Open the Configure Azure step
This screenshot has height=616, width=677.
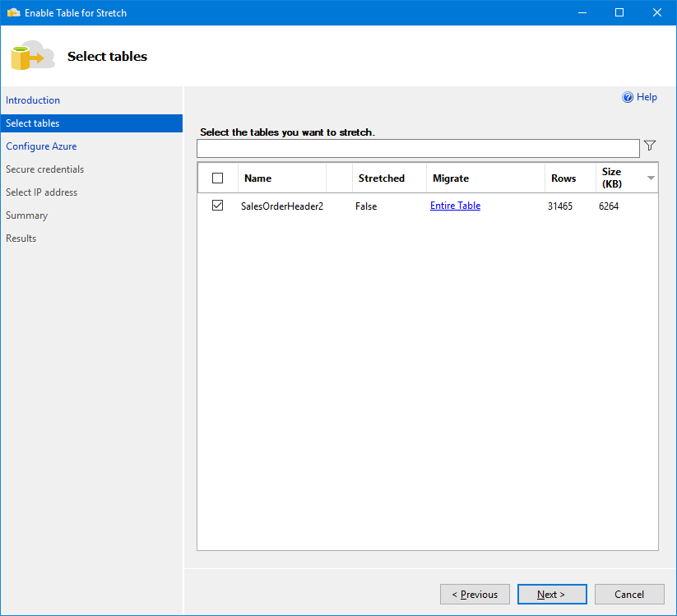click(41, 146)
